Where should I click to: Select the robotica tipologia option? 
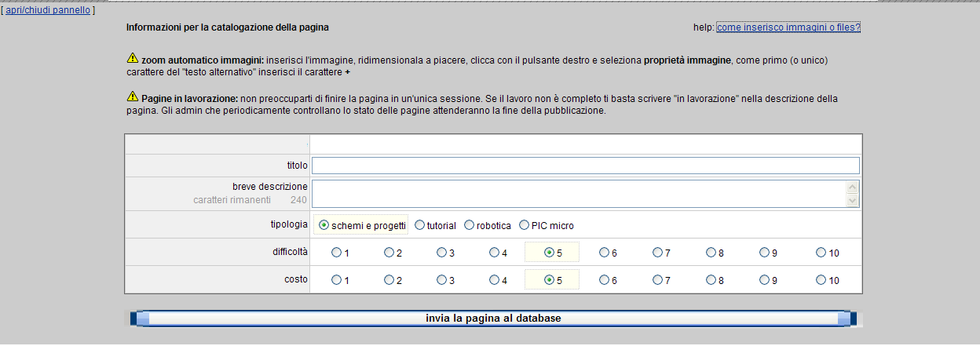pos(470,225)
